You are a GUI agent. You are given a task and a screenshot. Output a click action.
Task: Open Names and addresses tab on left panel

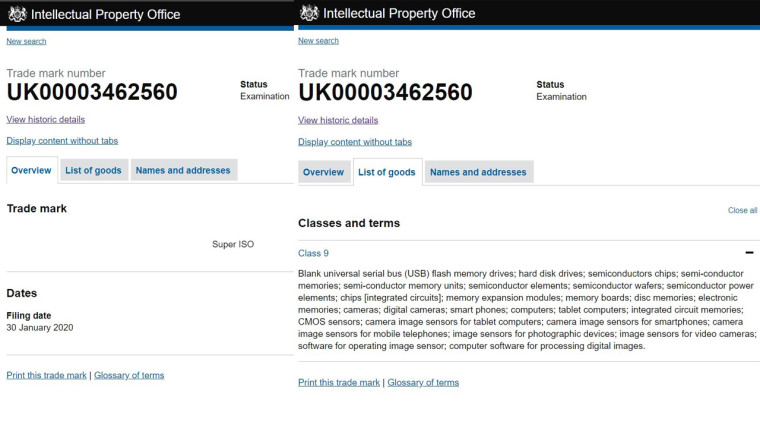pyautogui.click(x=183, y=170)
